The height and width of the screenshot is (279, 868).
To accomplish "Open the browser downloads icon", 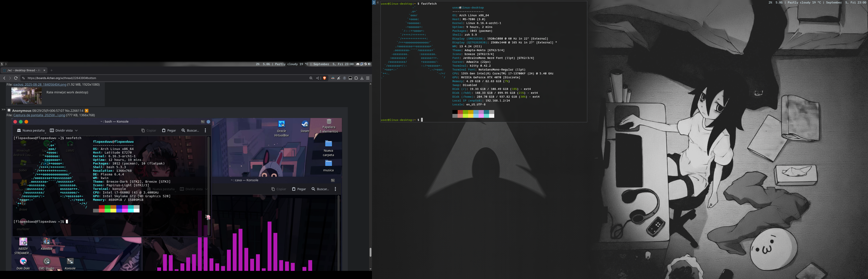I will 362,78.
